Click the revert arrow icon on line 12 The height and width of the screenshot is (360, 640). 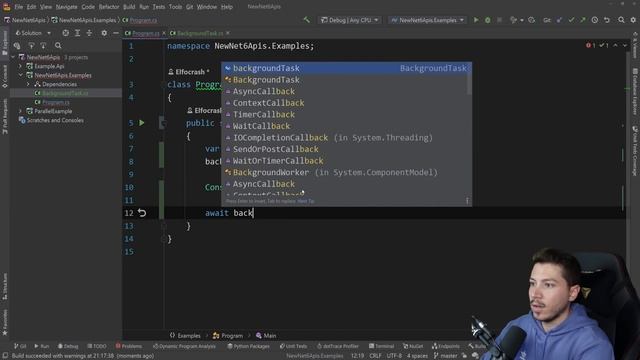click(x=142, y=213)
